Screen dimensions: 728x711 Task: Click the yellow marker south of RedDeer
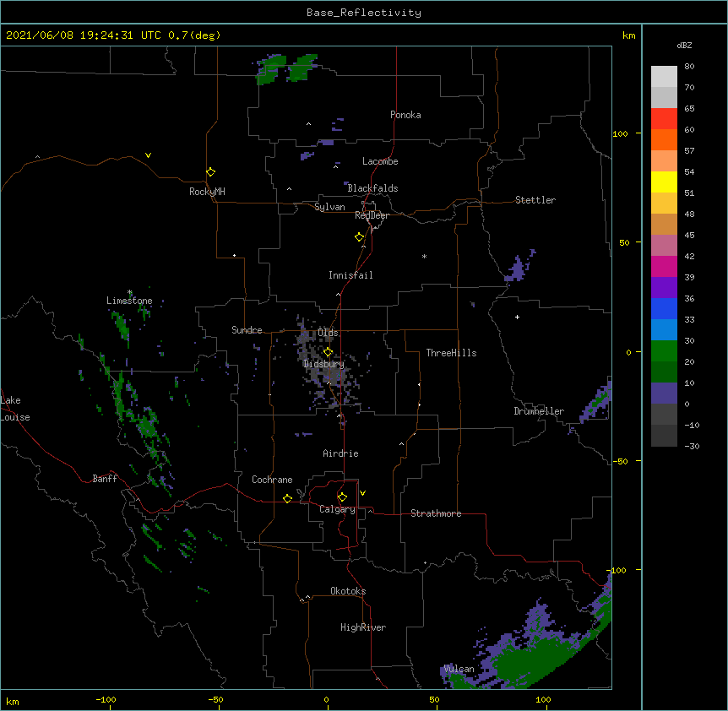[x=360, y=237]
